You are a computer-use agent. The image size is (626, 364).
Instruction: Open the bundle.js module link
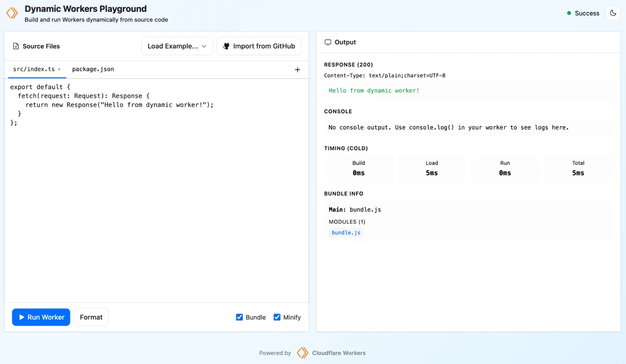click(x=346, y=233)
